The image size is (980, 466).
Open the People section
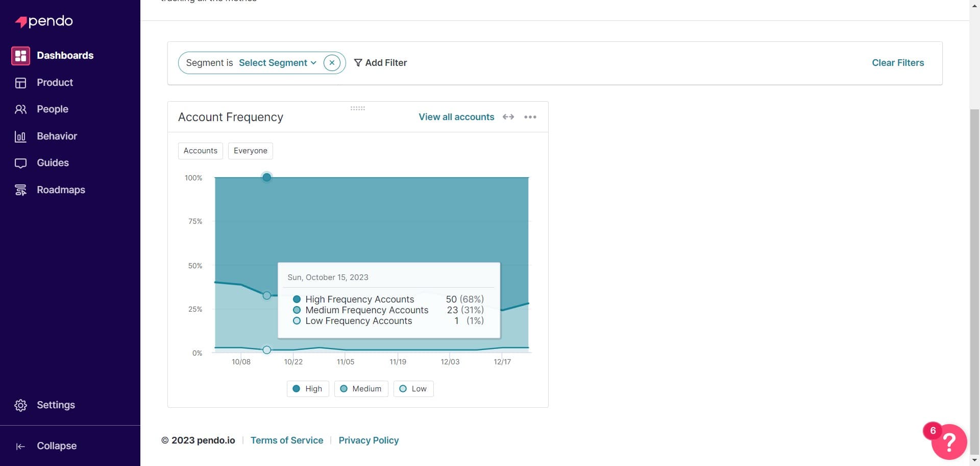pyautogui.click(x=53, y=109)
